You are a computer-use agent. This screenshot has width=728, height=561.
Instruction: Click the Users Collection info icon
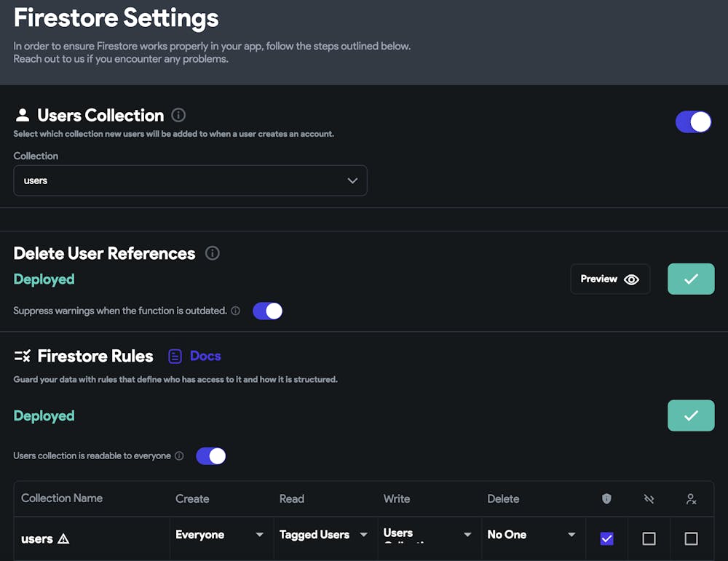tap(178, 115)
